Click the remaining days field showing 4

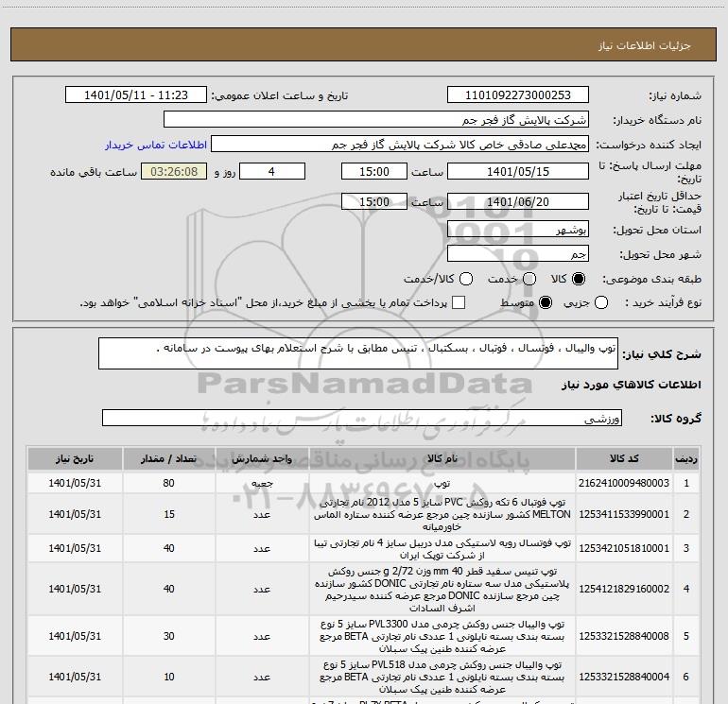[272, 171]
